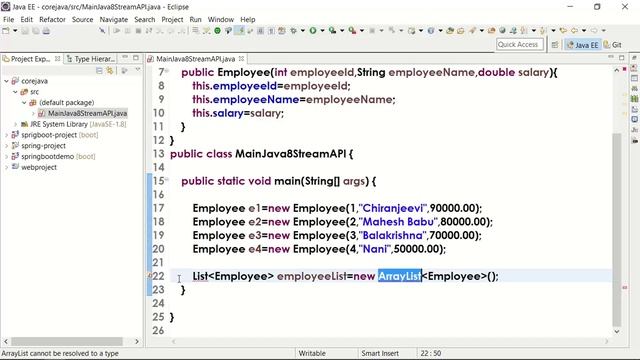Click the Last Edit Location icon

pos(563,31)
